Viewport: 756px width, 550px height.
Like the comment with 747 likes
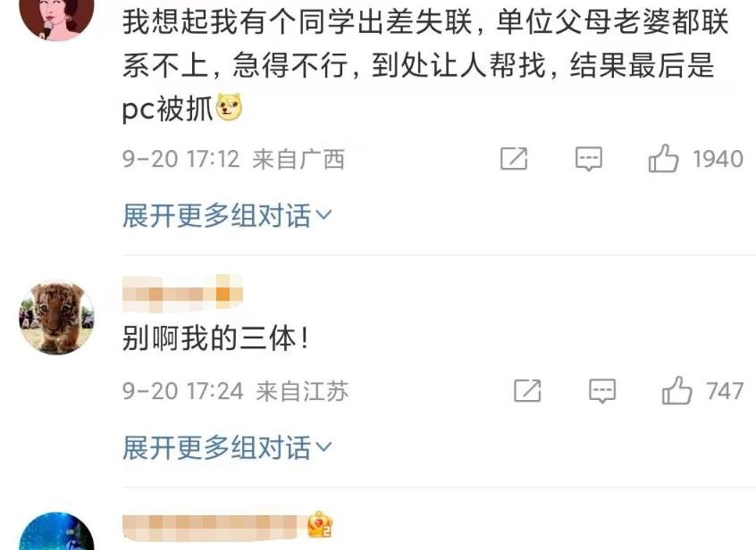pos(676,390)
